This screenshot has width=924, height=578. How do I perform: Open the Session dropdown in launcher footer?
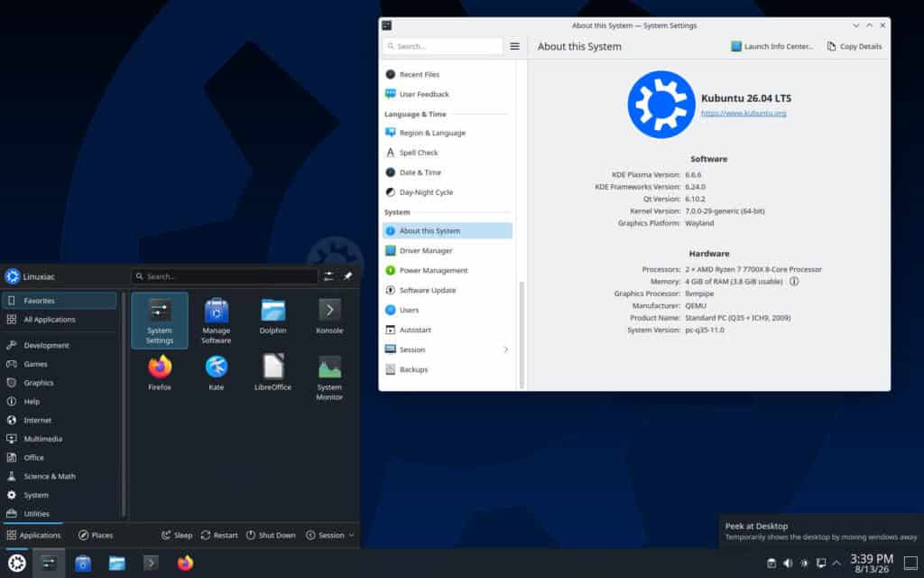330,535
